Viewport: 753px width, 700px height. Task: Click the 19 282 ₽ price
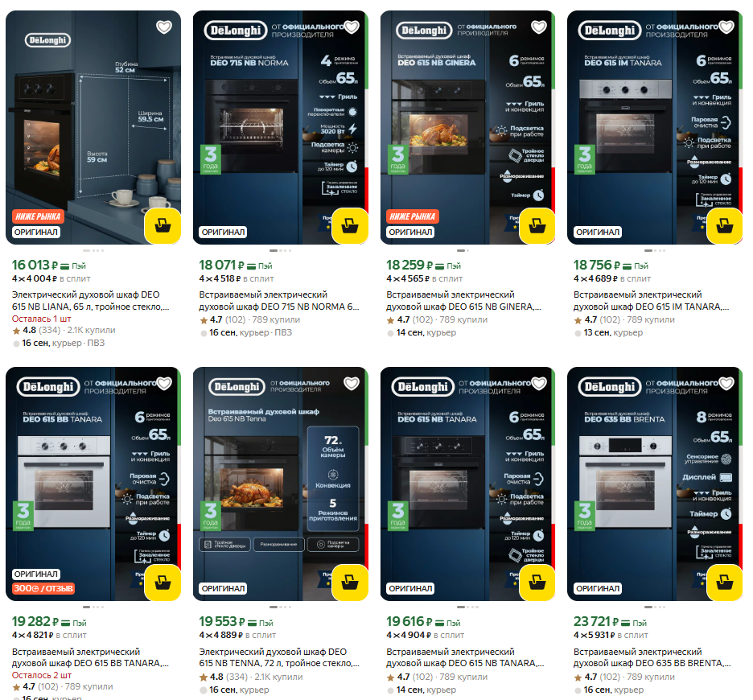tap(35, 622)
